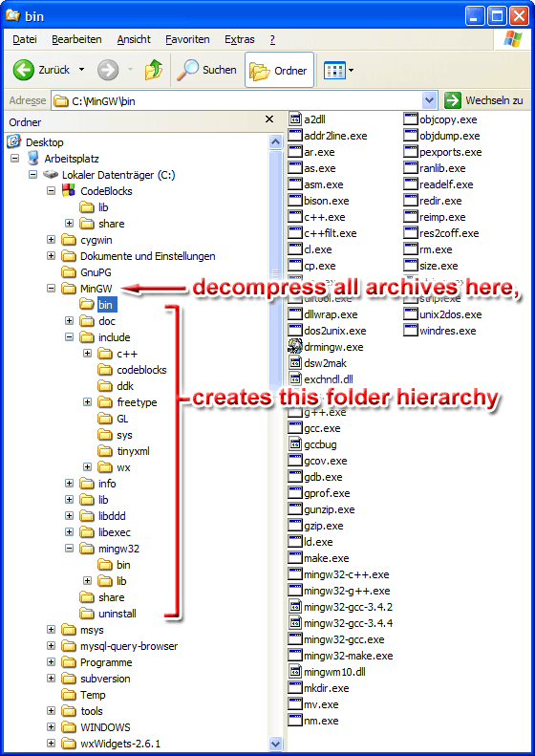The image size is (535, 756).
Task: Select the drmingw.exe icon
Action: point(295,346)
